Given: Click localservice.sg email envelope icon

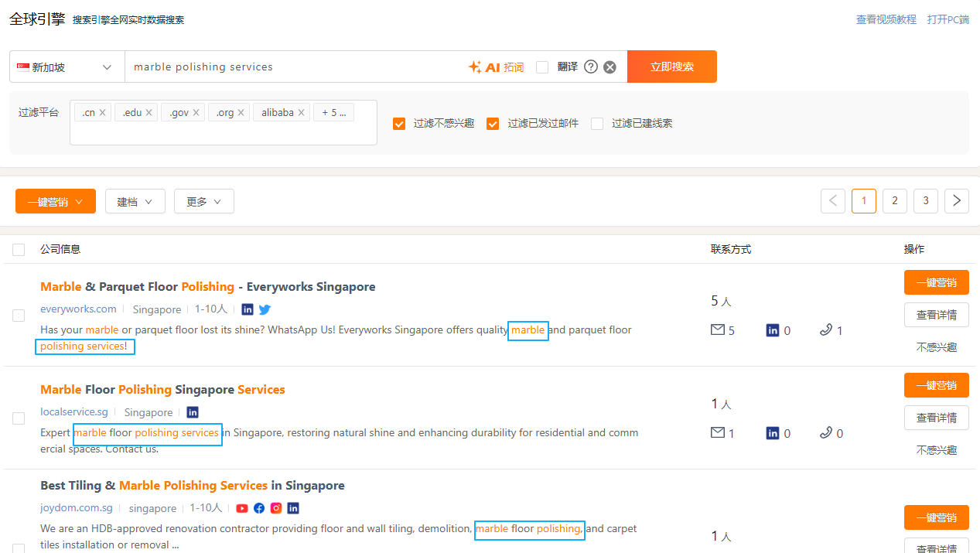Looking at the screenshot, I should [718, 433].
